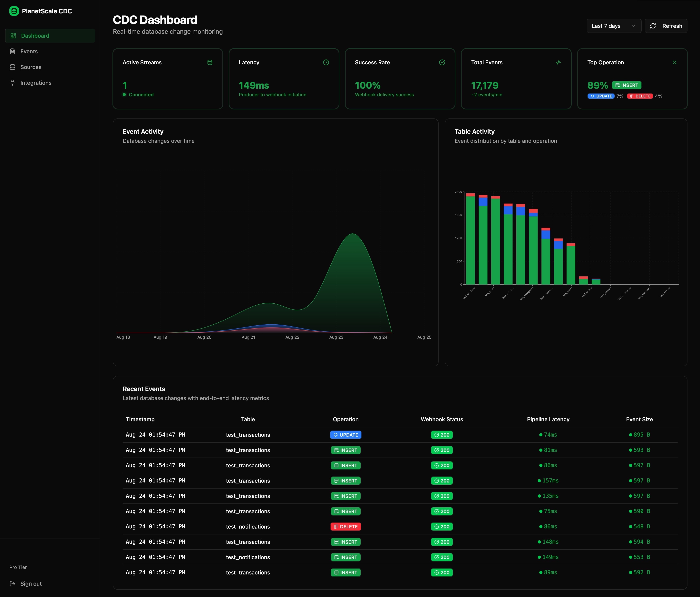This screenshot has height=597, width=700.
Task: Navigate to the Sources page
Action: 31,67
